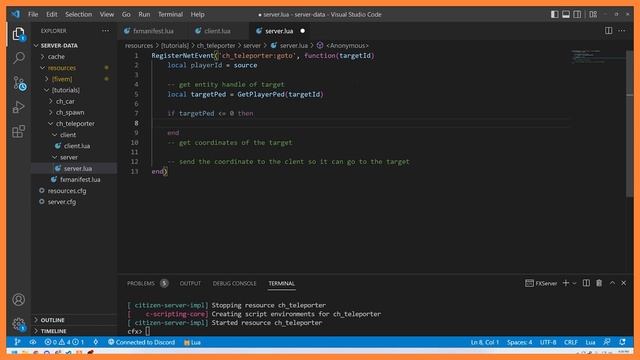The width and height of the screenshot is (640, 360).
Task: Expand the OUTLINE section
Action: pos(74,320)
